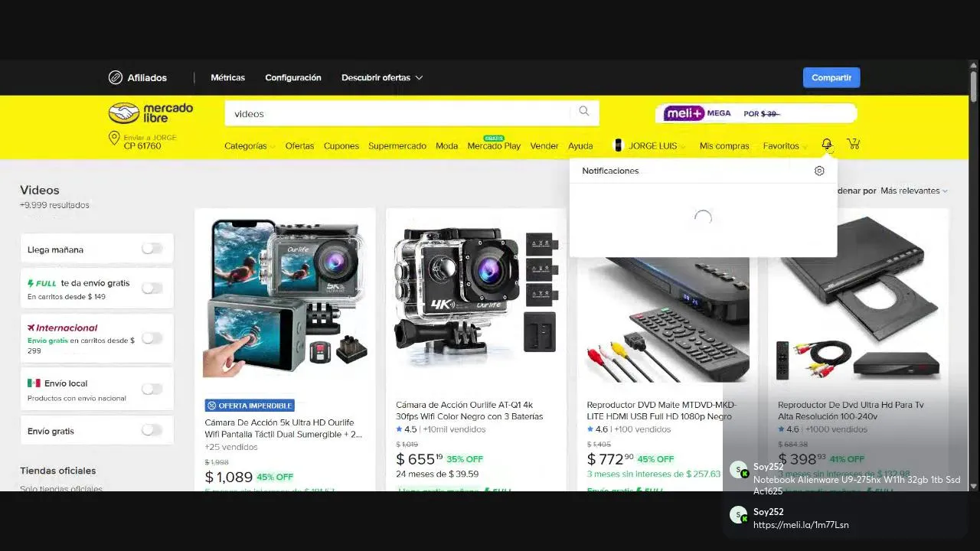
Task: Click the search field containing videos
Action: click(398, 113)
